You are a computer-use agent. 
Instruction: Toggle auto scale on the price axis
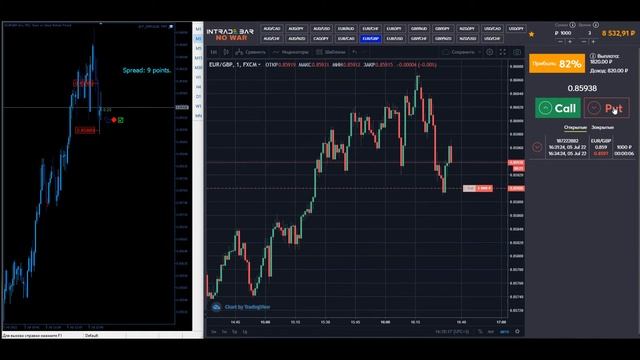coord(505,331)
